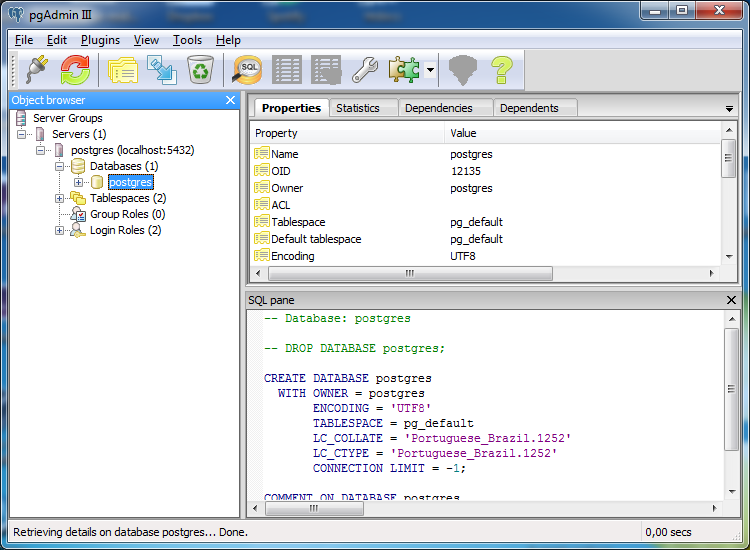Click the Databases cylinder stack icon
This screenshot has height=550, width=750.
77,166
